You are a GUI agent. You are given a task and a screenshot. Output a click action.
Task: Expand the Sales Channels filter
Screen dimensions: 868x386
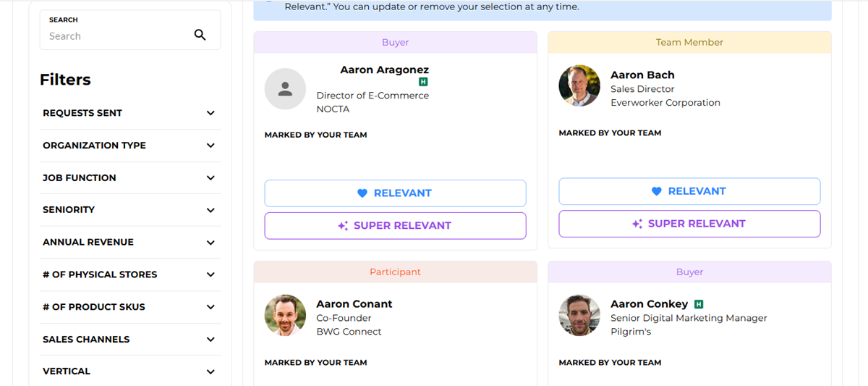click(x=210, y=339)
